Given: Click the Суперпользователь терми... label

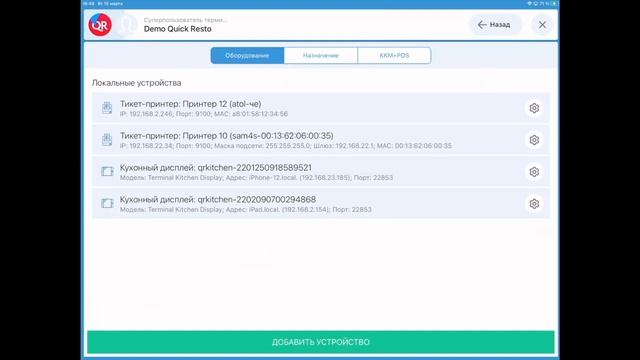Looking at the screenshot, I should point(185,20).
